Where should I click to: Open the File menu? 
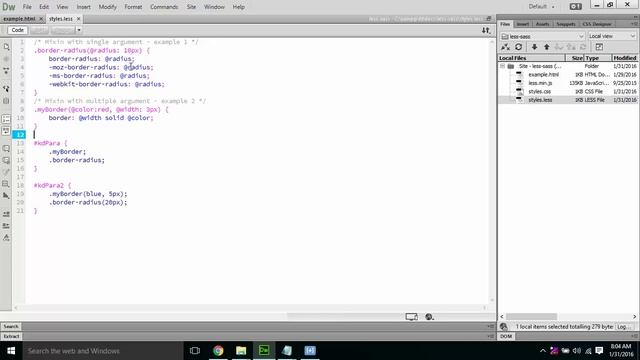pyautogui.click(x=27, y=7)
